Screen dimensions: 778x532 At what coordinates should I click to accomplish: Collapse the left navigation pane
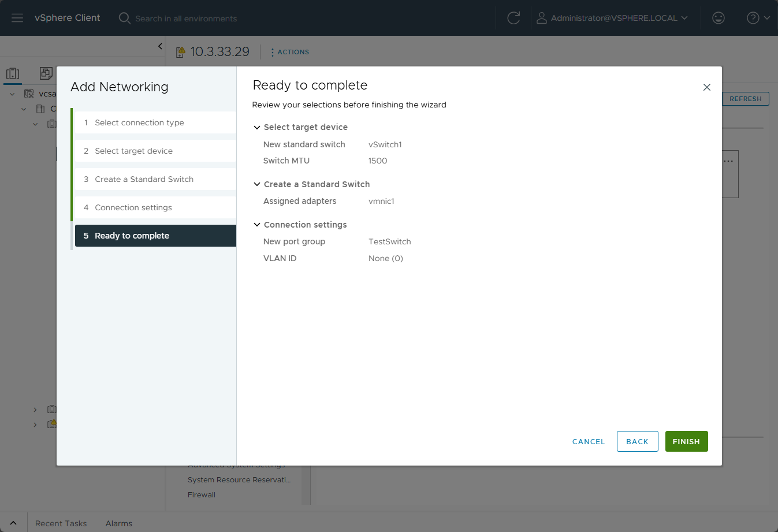click(160, 46)
